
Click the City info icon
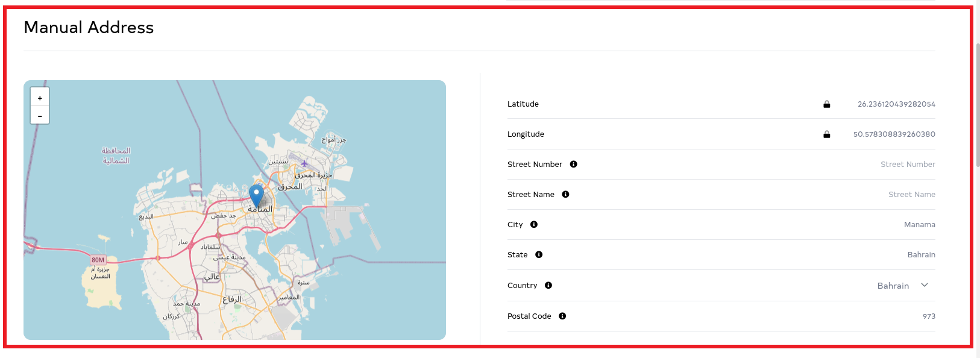(533, 224)
